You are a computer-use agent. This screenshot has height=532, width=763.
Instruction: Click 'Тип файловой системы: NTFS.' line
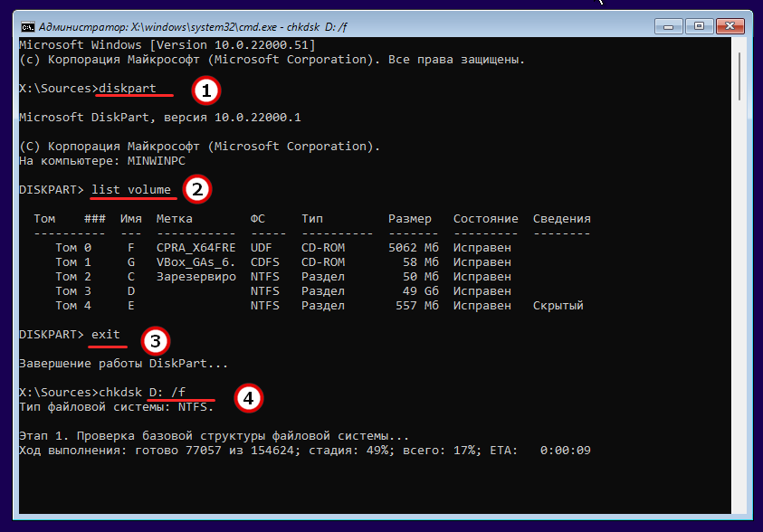(x=116, y=407)
